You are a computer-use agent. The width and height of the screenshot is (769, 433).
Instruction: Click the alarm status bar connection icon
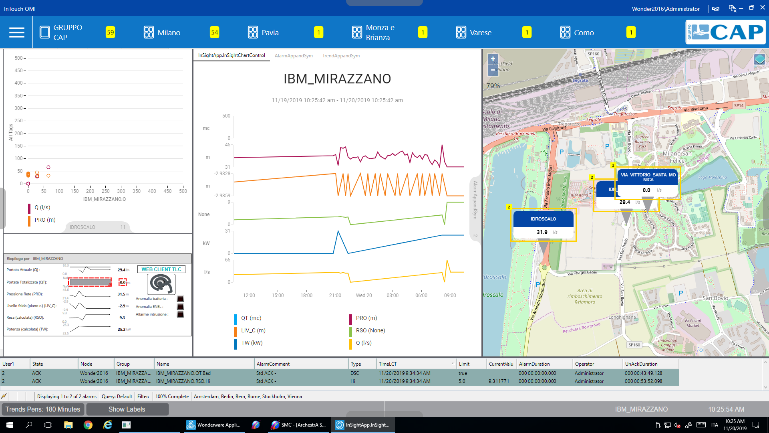coord(4,396)
